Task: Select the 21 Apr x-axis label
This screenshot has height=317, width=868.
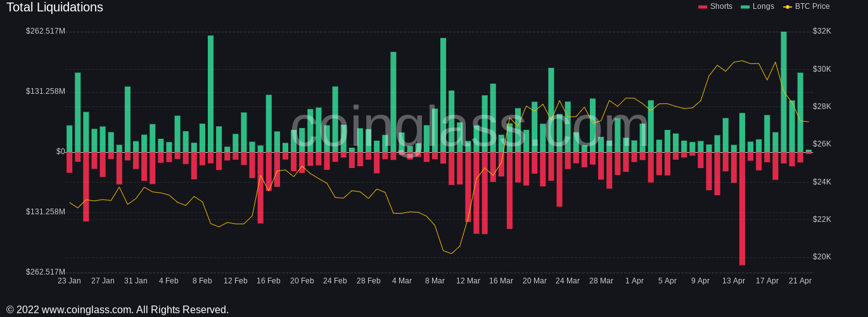Action: coord(800,281)
